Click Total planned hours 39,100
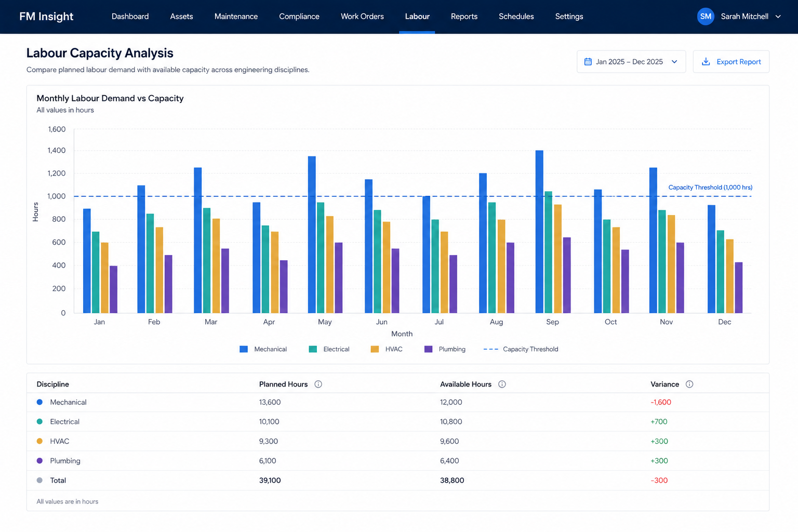798x532 pixels. point(270,481)
